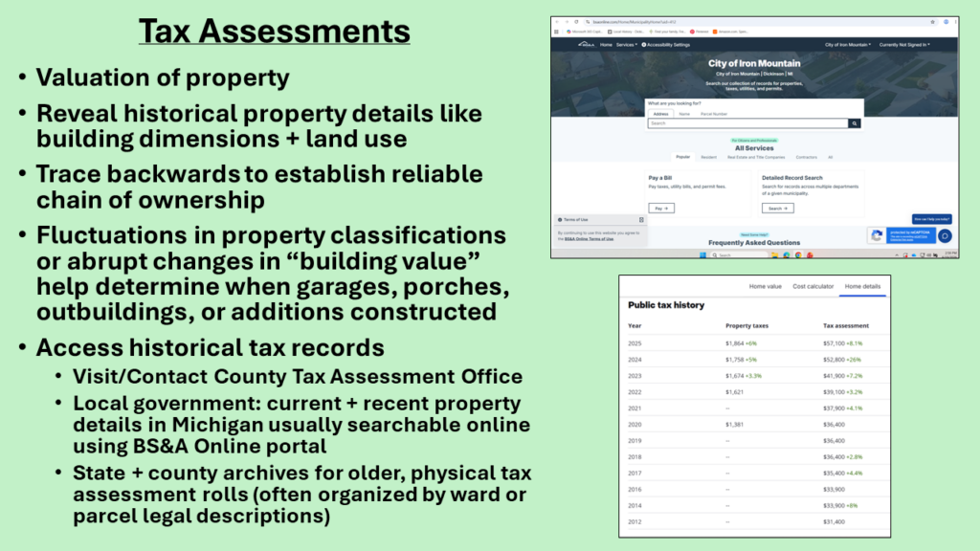Open the Chrome apps grid icon
The width and height of the screenshot is (980, 551).
click(556, 32)
